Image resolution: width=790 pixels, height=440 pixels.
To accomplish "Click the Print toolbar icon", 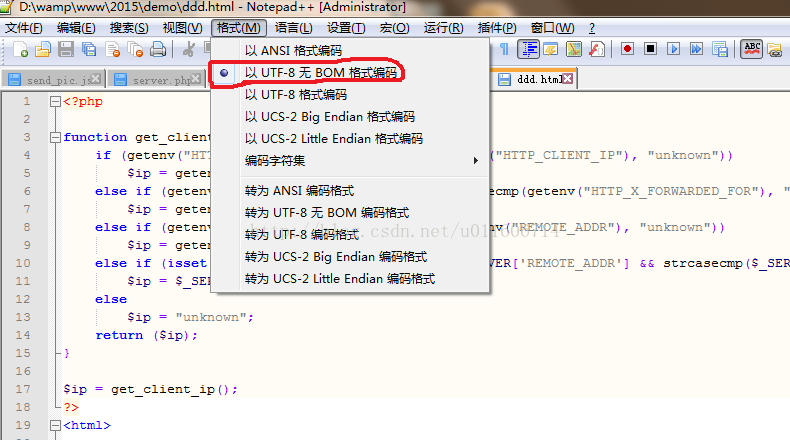I will point(158,49).
